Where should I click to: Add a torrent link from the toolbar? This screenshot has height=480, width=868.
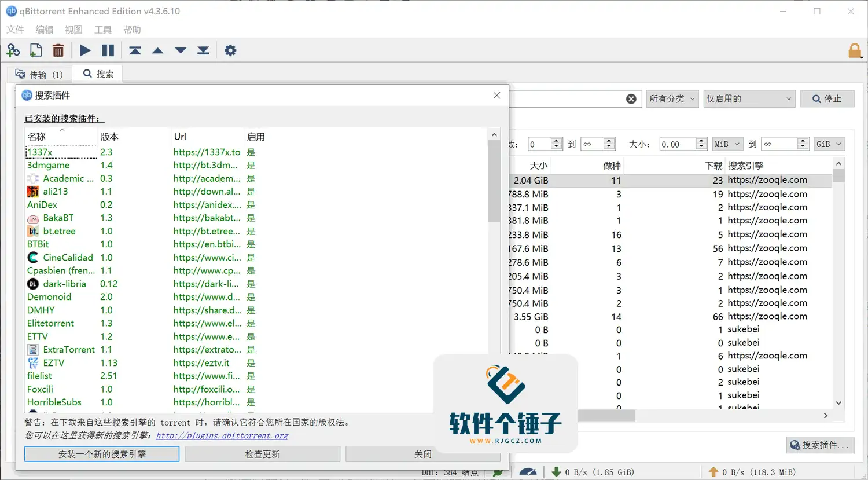pos(13,50)
